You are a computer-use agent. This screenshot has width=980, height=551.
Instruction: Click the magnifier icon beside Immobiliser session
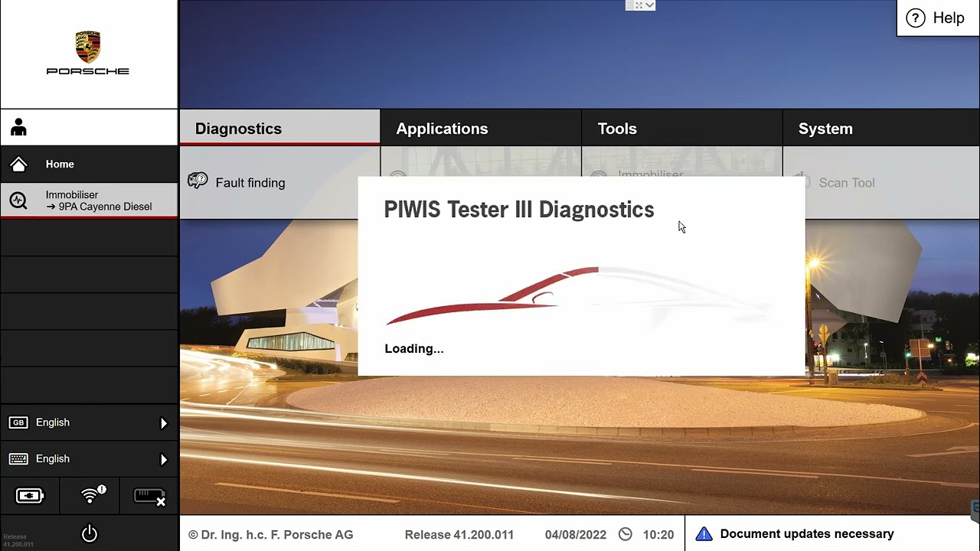coord(18,201)
